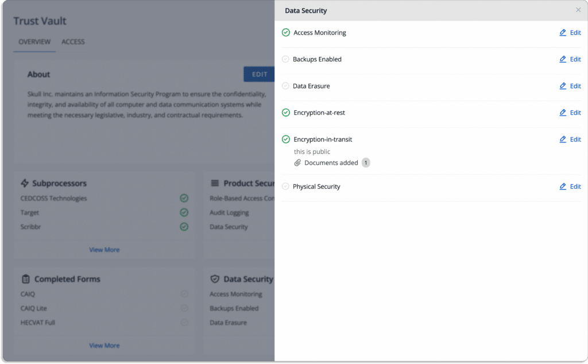Image resolution: width=588 pixels, height=364 pixels.
Task: Click the pencil icon for Physical Security
Action: pos(563,187)
